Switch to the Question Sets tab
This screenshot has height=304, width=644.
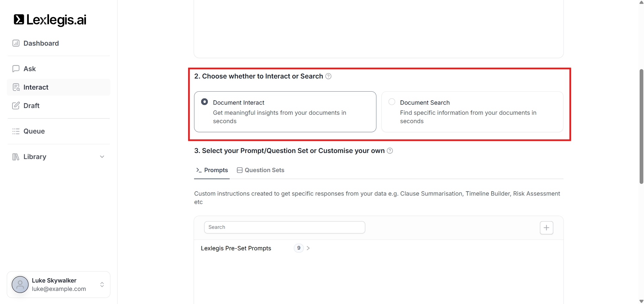261,170
